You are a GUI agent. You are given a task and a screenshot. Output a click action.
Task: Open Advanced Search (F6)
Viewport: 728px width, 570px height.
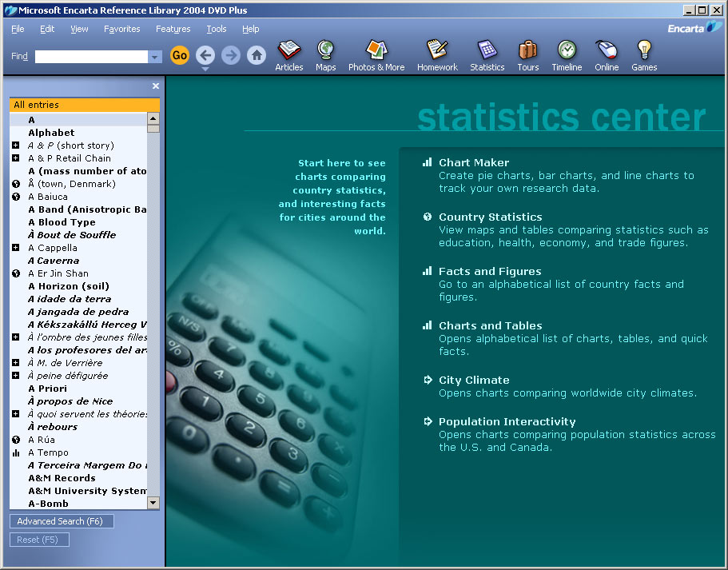pos(62,521)
